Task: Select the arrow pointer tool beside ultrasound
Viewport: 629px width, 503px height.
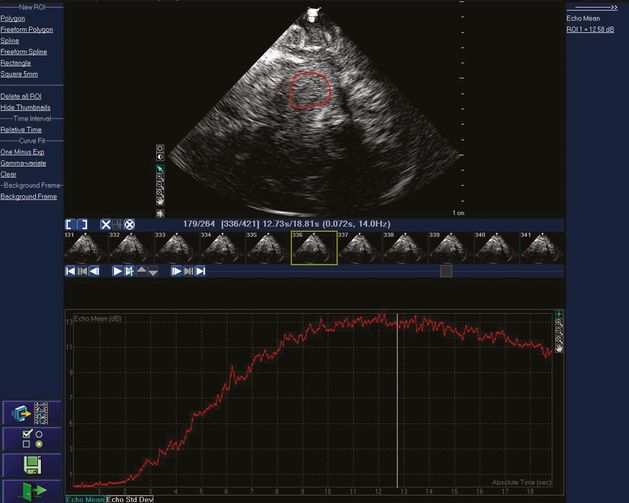Action: coord(160,170)
